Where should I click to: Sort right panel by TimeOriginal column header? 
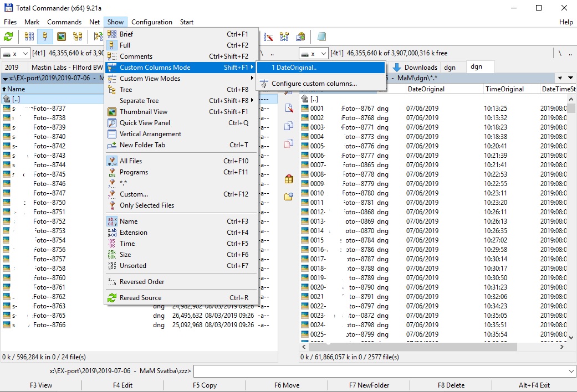coord(511,89)
